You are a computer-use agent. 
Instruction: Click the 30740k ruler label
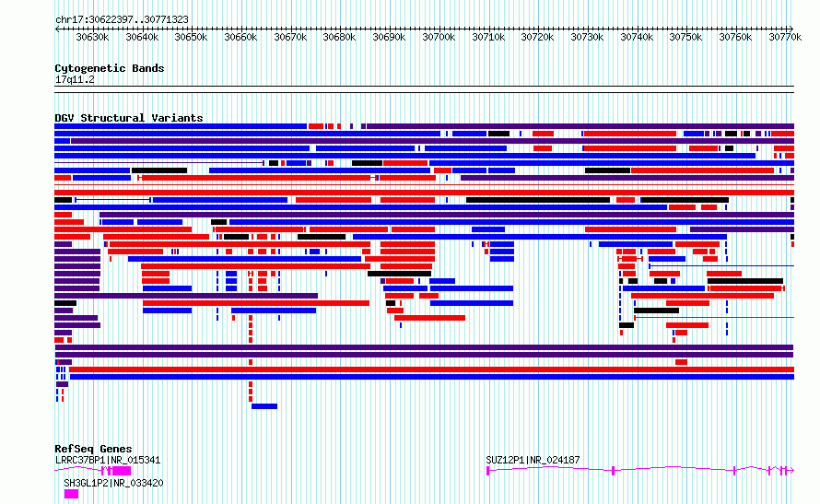(637, 37)
